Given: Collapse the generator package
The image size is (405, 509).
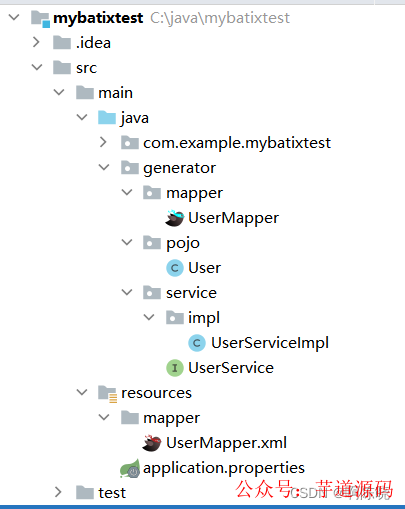Looking at the screenshot, I should pos(104,167).
